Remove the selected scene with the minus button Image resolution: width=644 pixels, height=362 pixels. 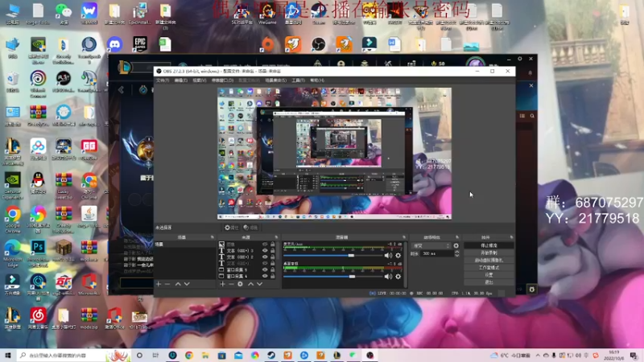[167, 284]
